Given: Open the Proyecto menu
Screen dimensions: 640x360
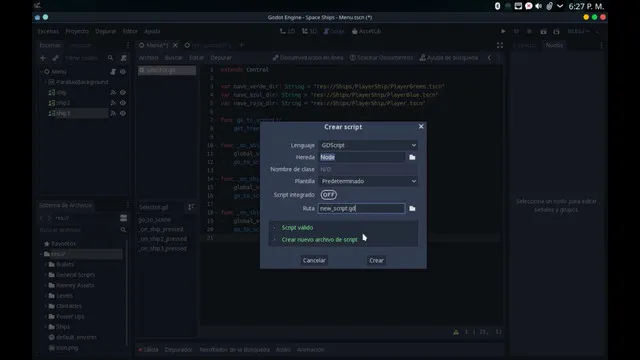Looking at the screenshot, I should click(x=77, y=31).
